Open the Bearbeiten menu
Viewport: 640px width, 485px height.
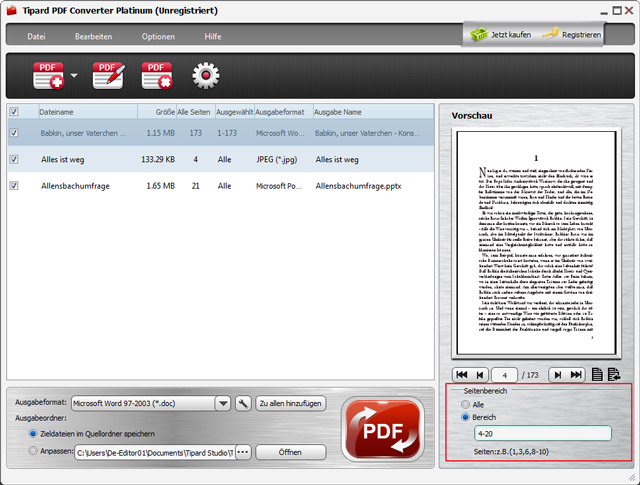pos(93,36)
